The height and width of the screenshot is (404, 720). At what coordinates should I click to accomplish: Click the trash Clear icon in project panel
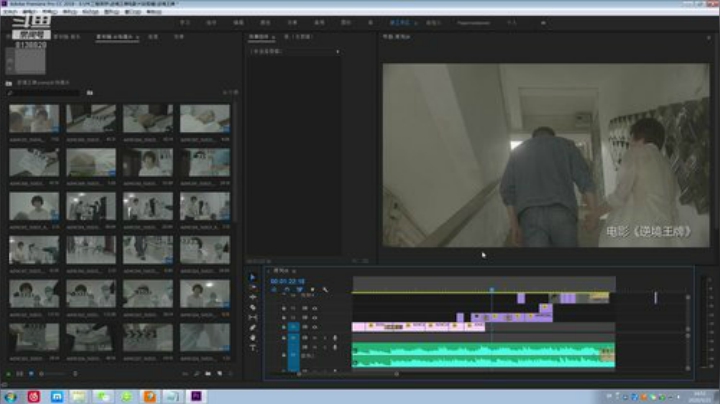[x=231, y=374]
